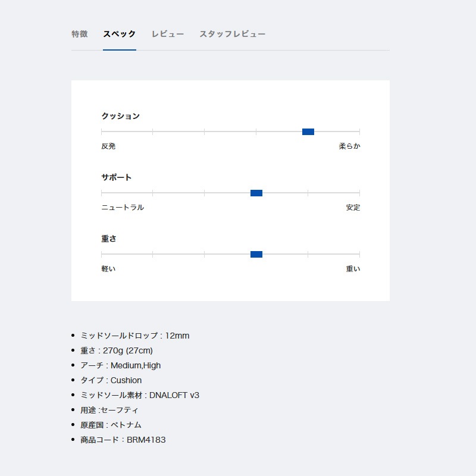Open the 特徴 tab
Screen dimensions: 476x476
[80, 34]
